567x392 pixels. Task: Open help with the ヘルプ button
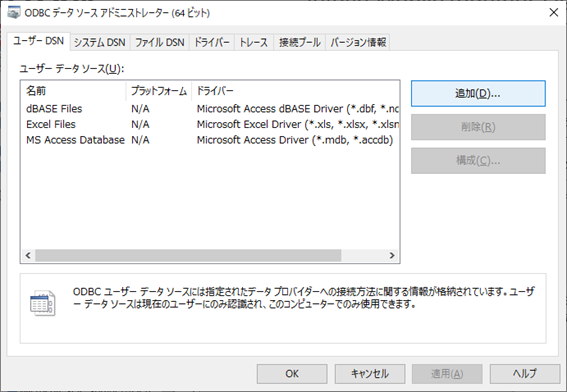[525, 374]
